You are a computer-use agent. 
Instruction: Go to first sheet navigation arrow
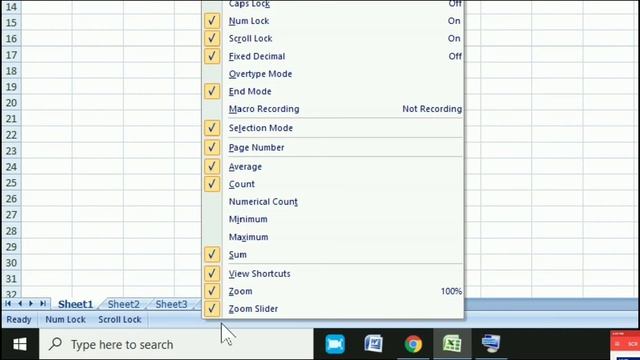point(8,304)
